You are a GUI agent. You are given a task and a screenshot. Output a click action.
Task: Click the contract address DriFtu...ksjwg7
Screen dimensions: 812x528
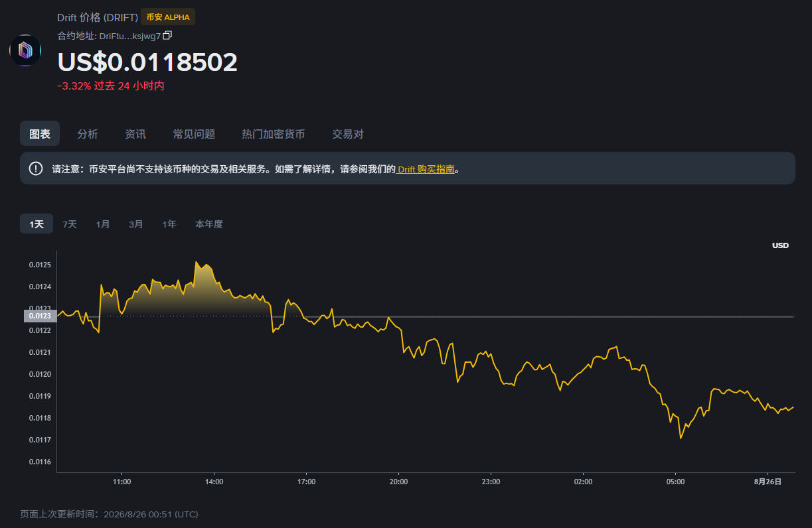point(129,36)
